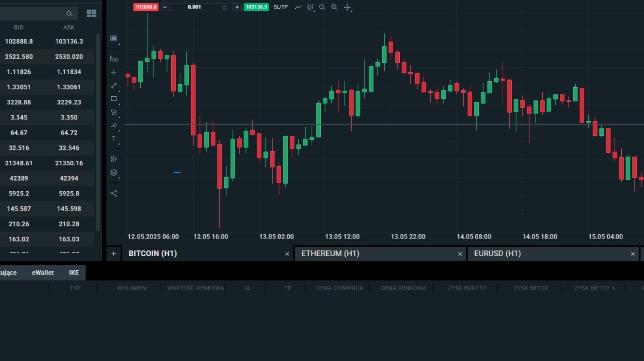The height and width of the screenshot is (361, 644).
Task: Click the red sell price 102888.8 button
Action: pos(146,7)
